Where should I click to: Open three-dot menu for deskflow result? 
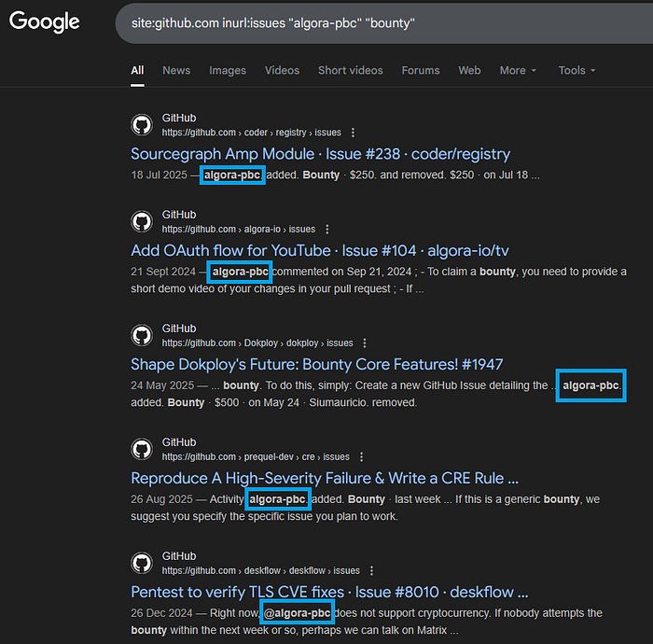click(x=371, y=570)
